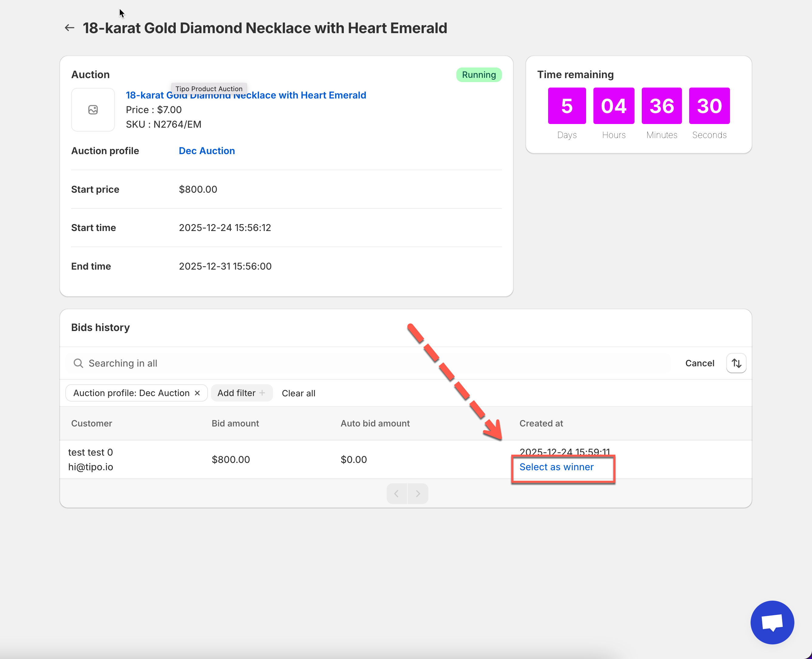
Task: Remove the Auction profile: Dec Auction filter
Action: pyautogui.click(x=197, y=393)
